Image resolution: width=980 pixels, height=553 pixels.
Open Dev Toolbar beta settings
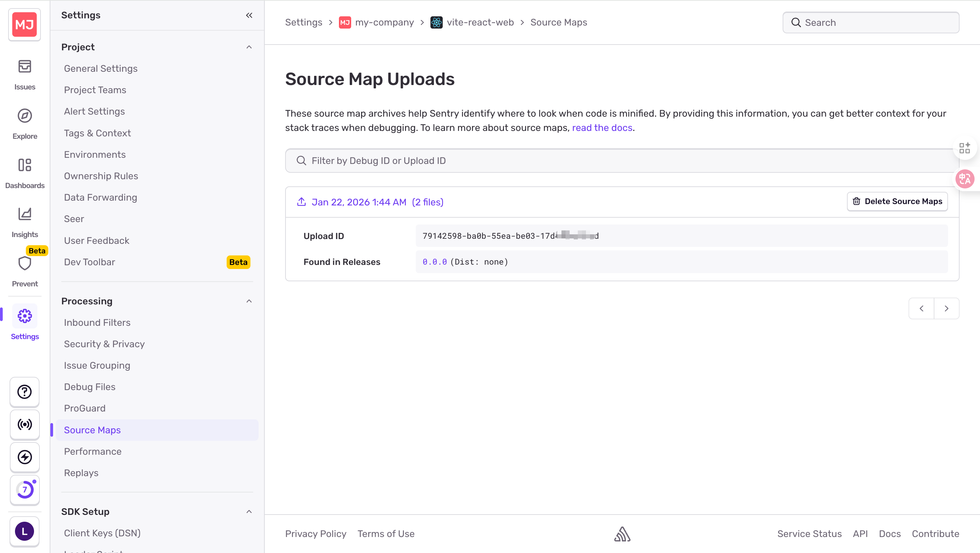157,262
